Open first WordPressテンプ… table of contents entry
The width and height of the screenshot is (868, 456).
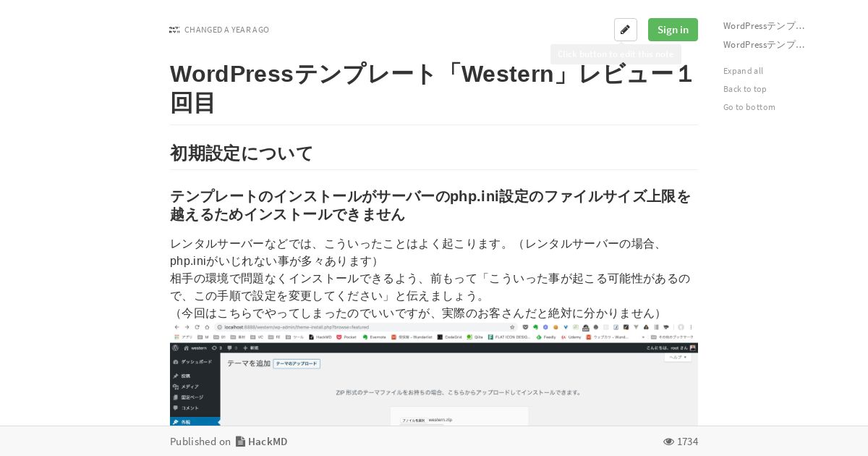point(764,25)
